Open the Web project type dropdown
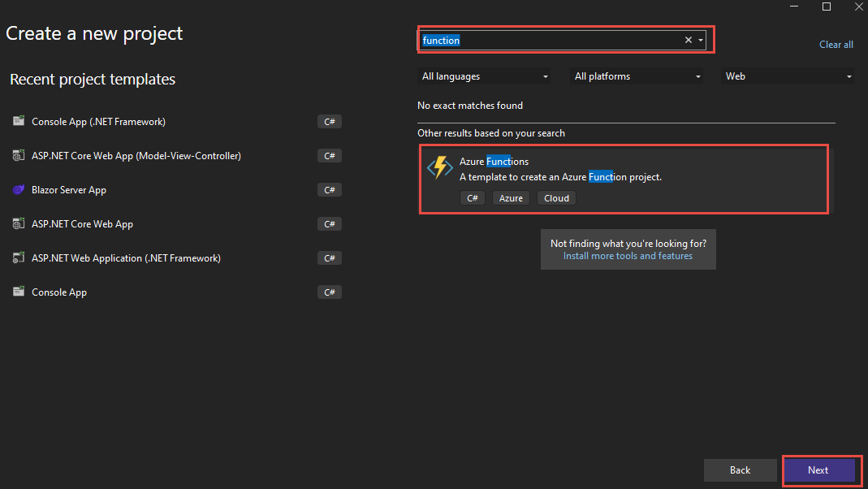Viewport: 868px width, 489px height. (x=787, y=76)
